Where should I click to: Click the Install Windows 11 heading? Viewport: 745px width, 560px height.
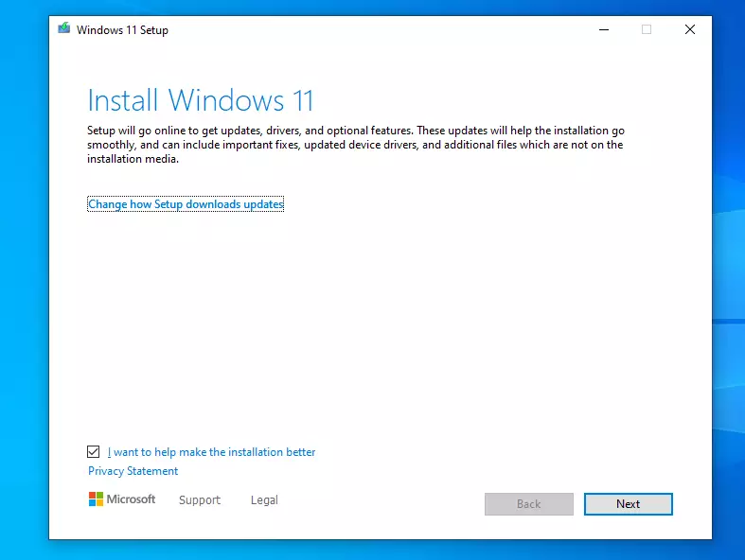pyautogui.click(x=201, y=100)
